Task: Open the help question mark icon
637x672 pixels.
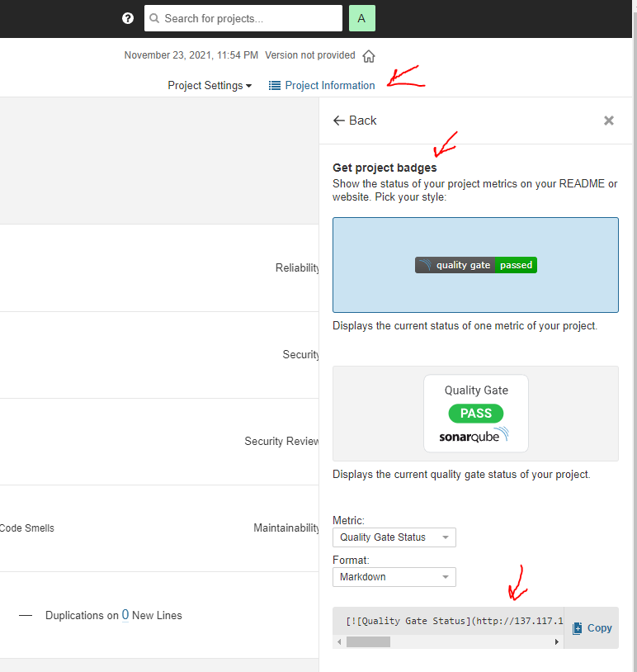Action: pos(128,18)
